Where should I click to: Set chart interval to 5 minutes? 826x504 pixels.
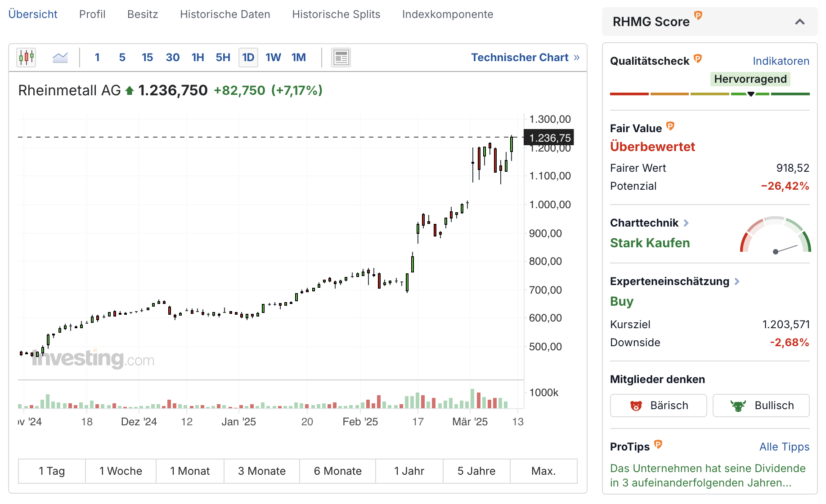(122, 58)
